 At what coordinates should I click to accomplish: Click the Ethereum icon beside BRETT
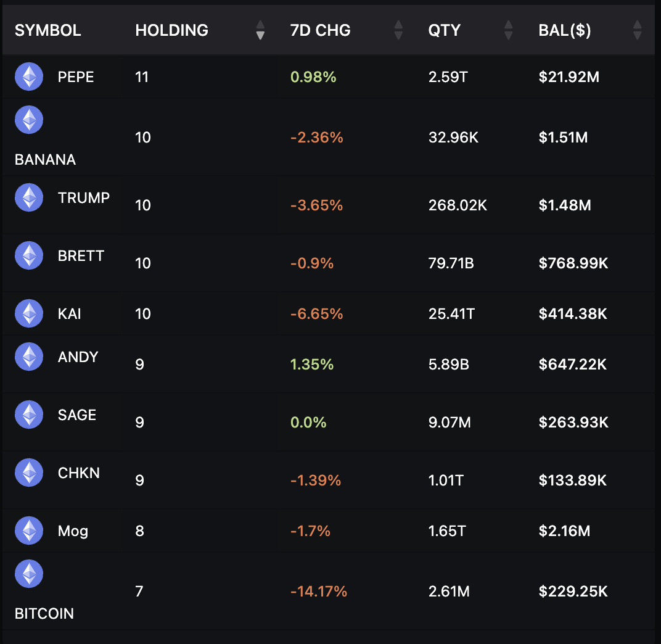point(29,255)
